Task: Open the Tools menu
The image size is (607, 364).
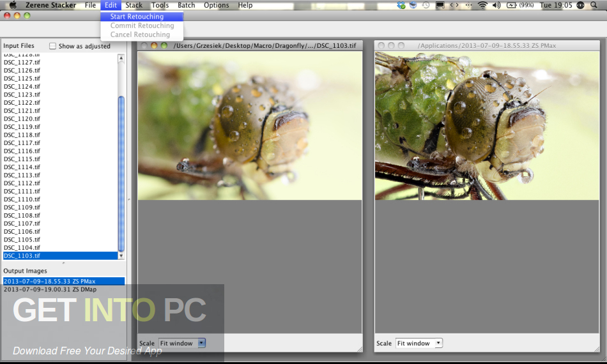Action: pyautogui.click(x=160, y=5)
